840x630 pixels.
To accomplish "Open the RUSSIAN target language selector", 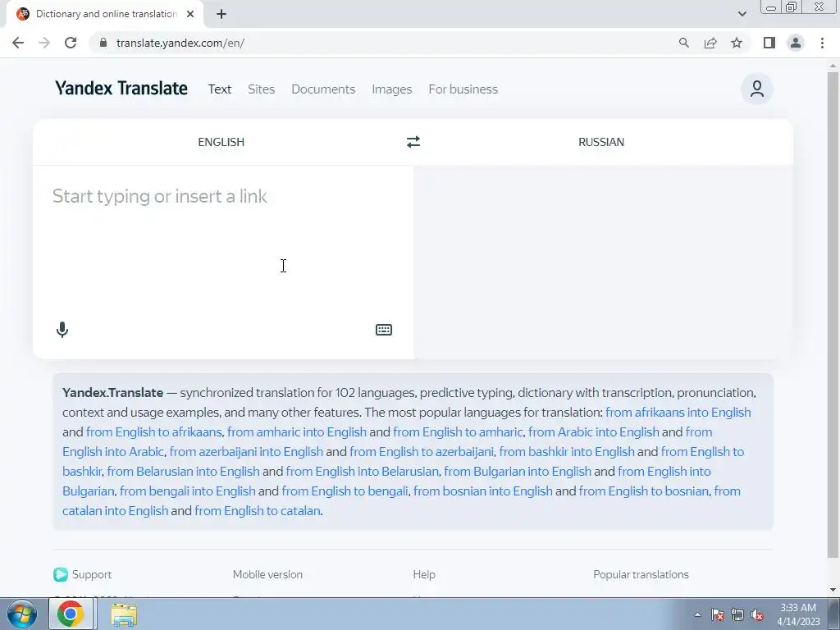I will pos(601,142).
